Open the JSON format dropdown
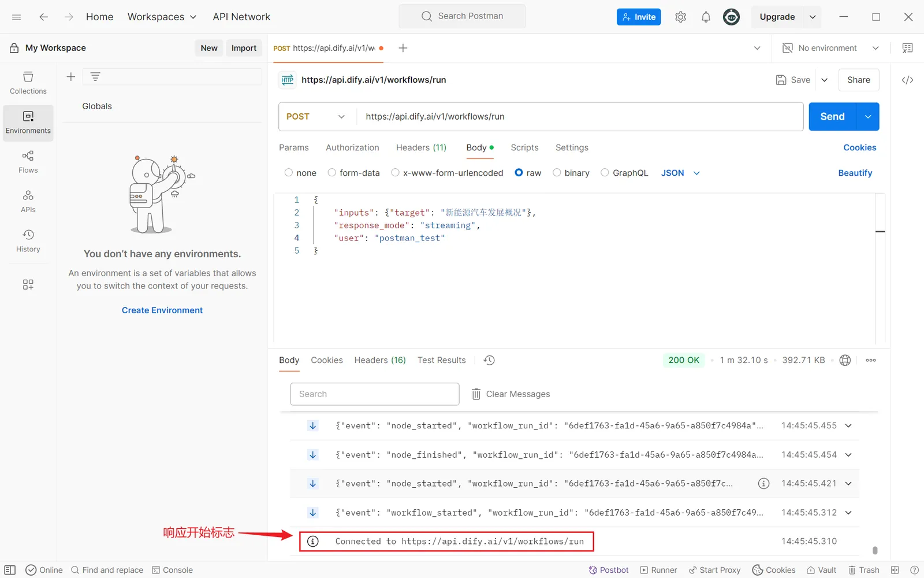Viewport: 924px width, 578px height. [x=680, y=173]
